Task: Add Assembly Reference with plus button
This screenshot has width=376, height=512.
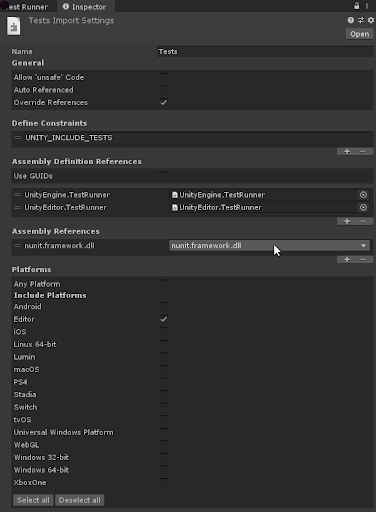Action: (x=347, y=260)
